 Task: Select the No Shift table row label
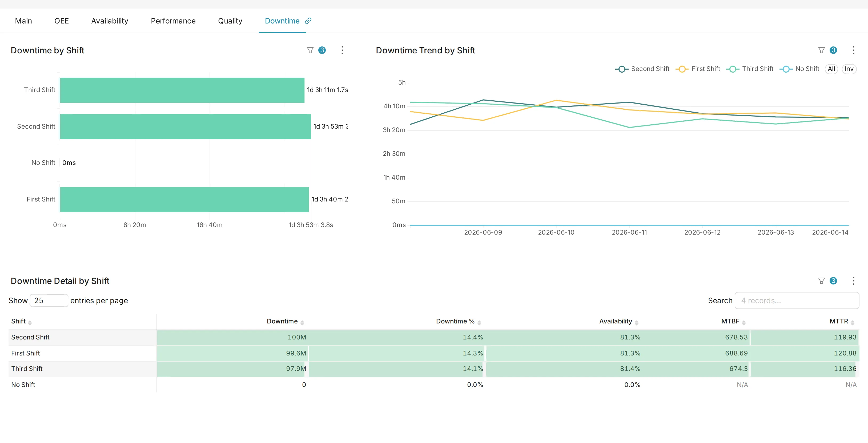[x=23, y=385]
